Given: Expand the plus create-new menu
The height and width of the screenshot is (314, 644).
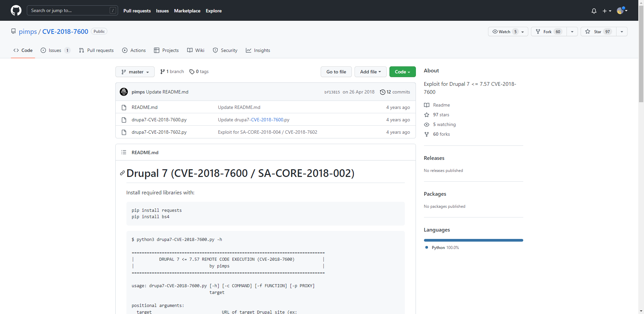Looking at the screenshot, I should (607, 11).
